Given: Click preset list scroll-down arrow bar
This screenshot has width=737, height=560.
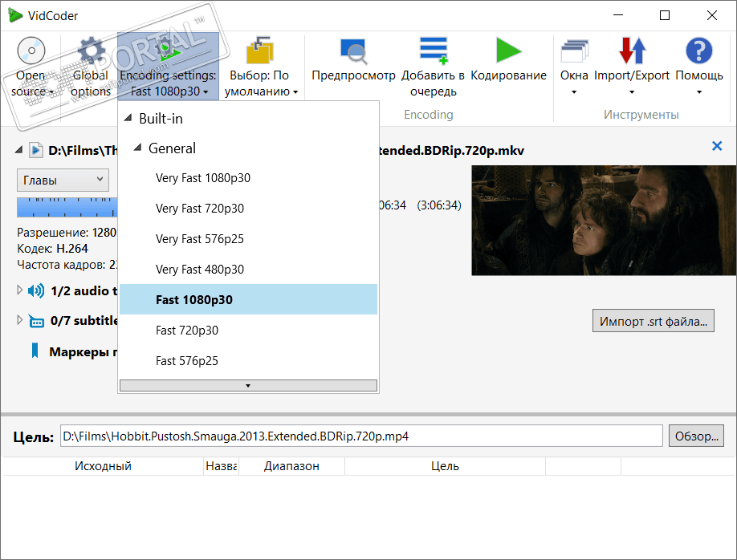Looking at the screenshot, I should 248,386.
